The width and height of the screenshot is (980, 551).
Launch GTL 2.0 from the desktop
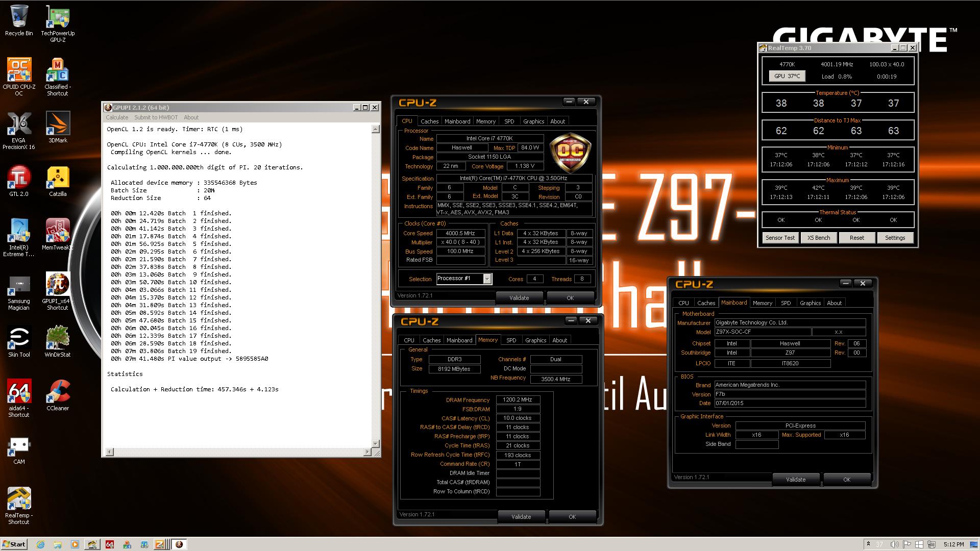pos(19,181)
